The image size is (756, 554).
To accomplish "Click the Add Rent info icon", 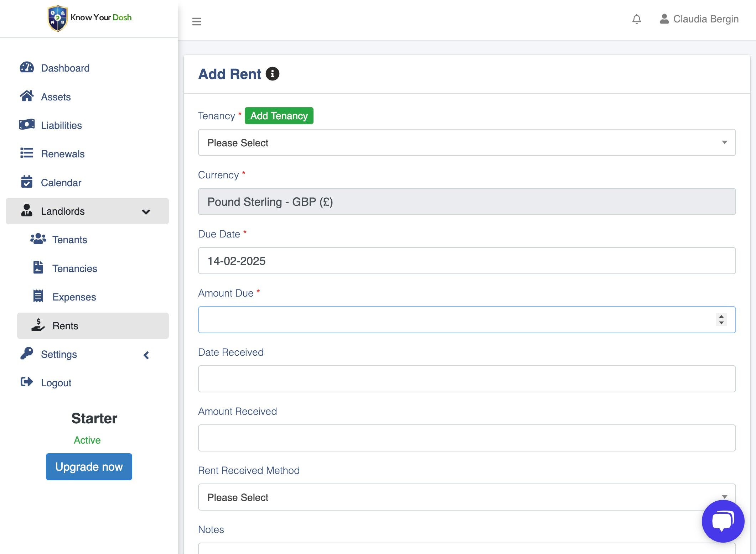I will [273, 74].
